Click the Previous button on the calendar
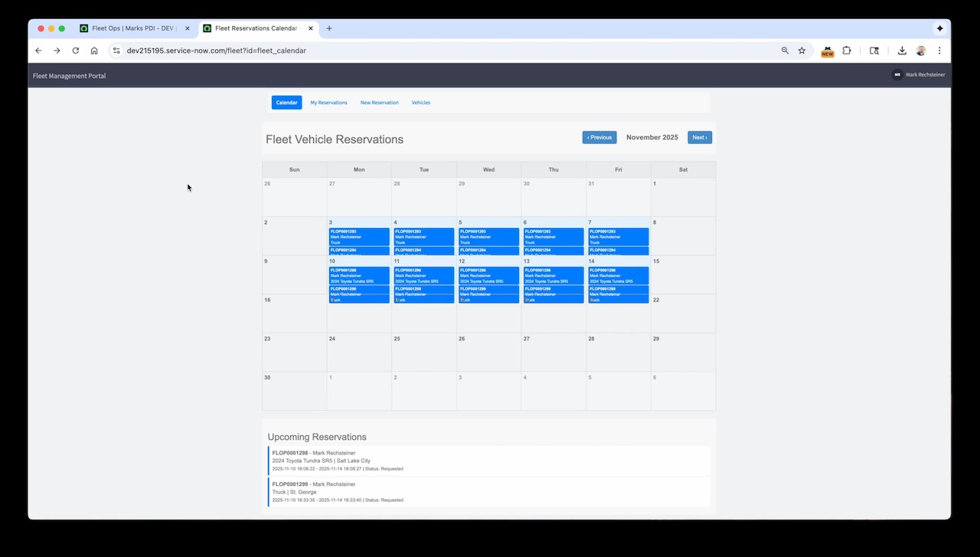 coord(599,137)
